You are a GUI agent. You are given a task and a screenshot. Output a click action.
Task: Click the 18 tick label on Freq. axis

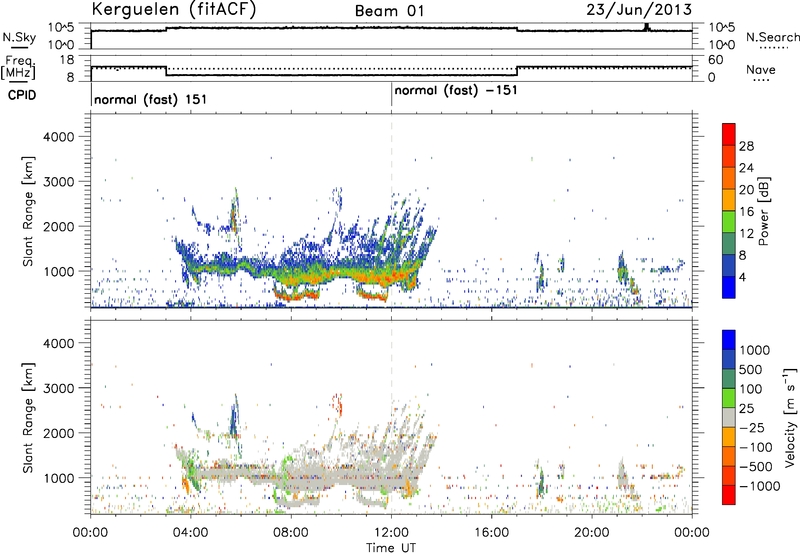pos(67,60)
